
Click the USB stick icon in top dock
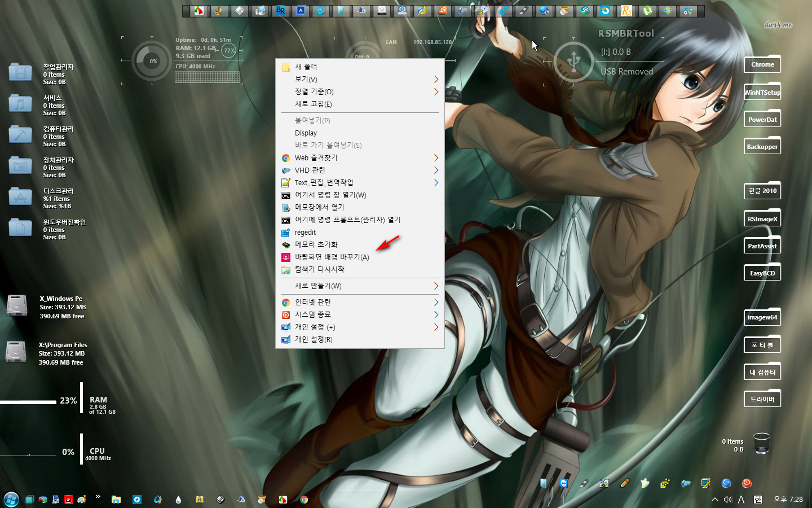pos(523,10)
